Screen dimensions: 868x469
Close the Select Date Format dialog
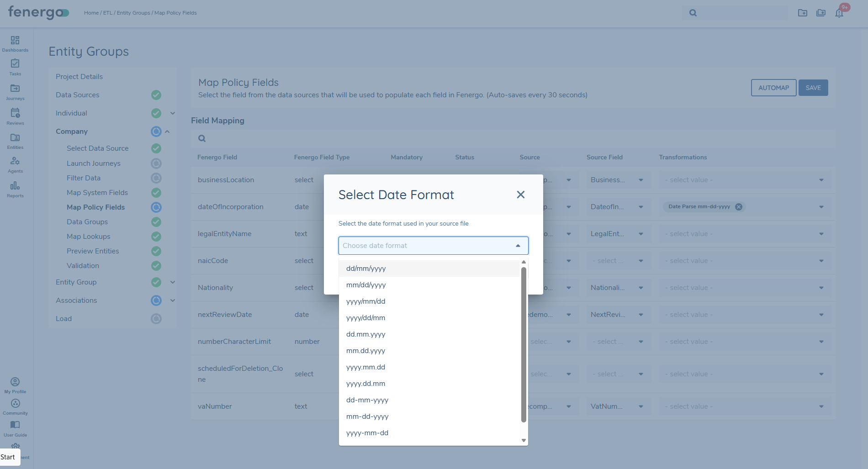click(520, 195)
